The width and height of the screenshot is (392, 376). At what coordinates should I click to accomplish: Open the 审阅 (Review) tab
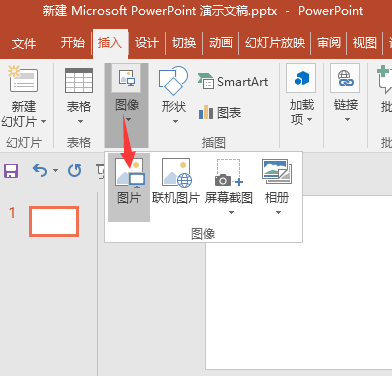(x=329, y=43)
